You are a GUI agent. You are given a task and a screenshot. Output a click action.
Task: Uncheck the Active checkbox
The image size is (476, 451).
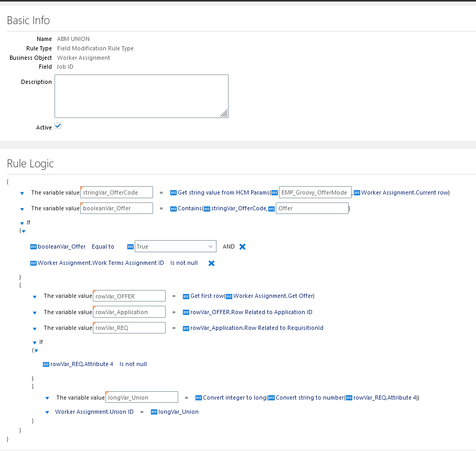pyautogui.click(x=58, y=126)
